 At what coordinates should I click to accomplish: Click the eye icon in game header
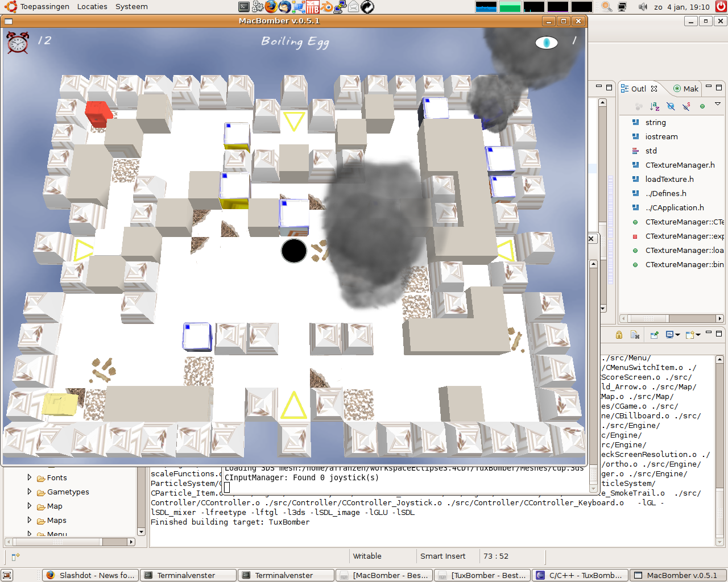point(547,43)
